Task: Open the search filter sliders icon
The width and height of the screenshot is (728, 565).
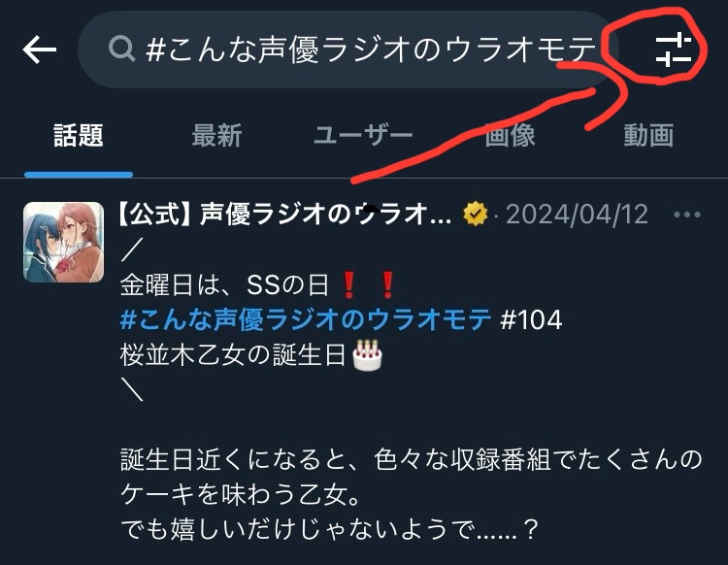Action: pyautogui.click(x=674, y=50)
